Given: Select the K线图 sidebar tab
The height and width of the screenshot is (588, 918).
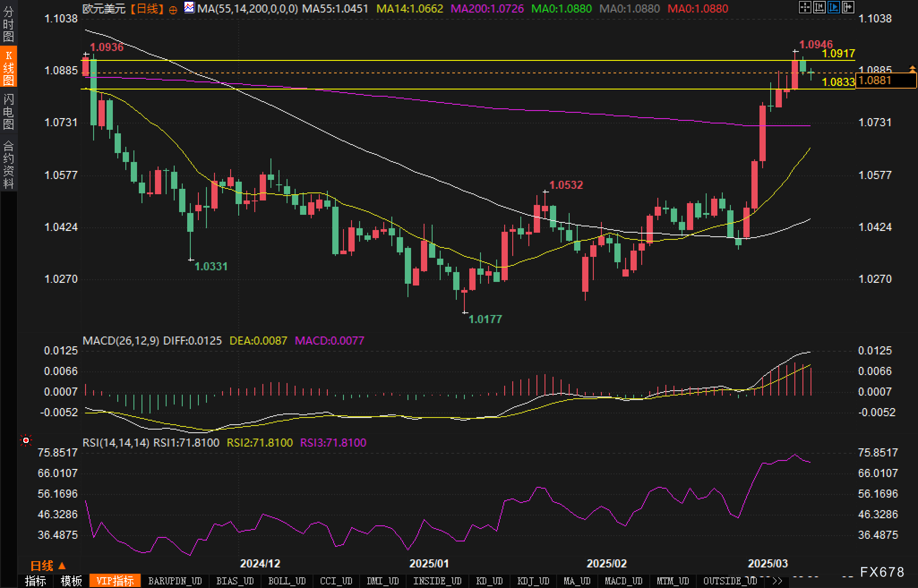Looking at the screenshot, I should [9, 68].
